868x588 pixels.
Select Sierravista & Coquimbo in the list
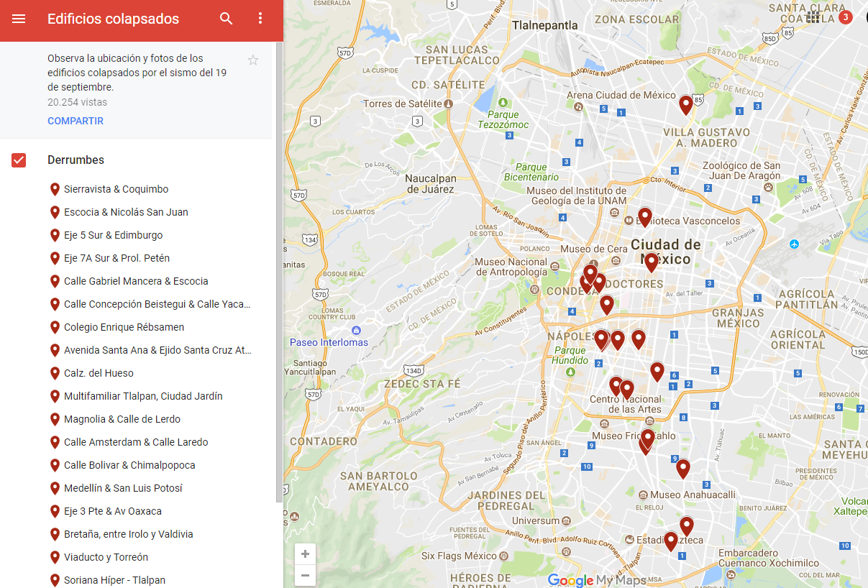pyautogui.click(x=116, y=189)
